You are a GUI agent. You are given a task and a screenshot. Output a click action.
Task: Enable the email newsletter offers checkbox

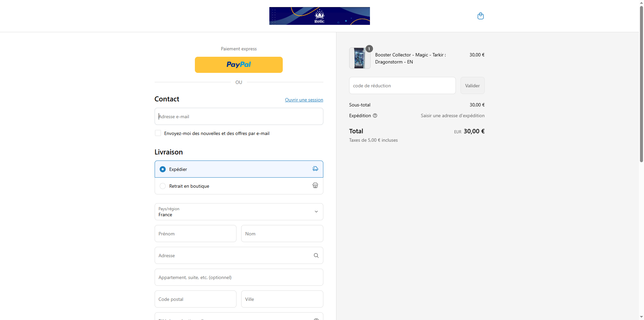158,133
